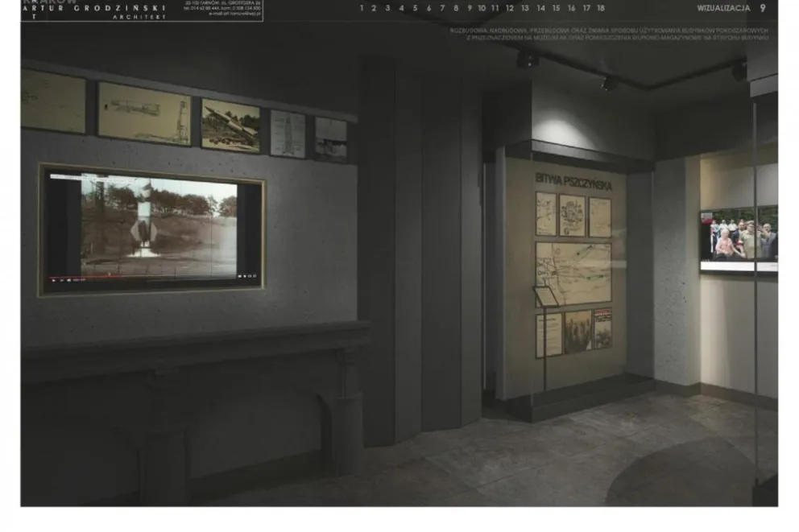Screen dimensions: 799x532
Task: Select page number 2 in the strip
Action: click(x=374, y=8)
